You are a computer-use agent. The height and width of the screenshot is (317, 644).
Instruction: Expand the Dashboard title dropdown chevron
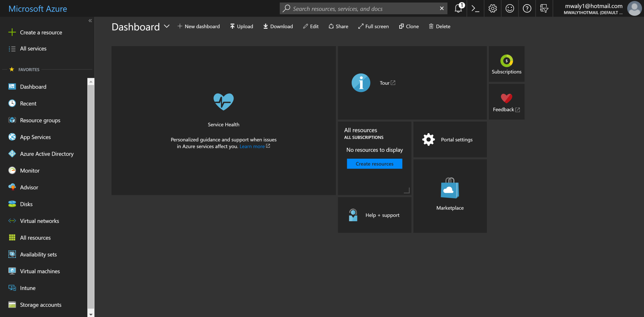point(167,26)
